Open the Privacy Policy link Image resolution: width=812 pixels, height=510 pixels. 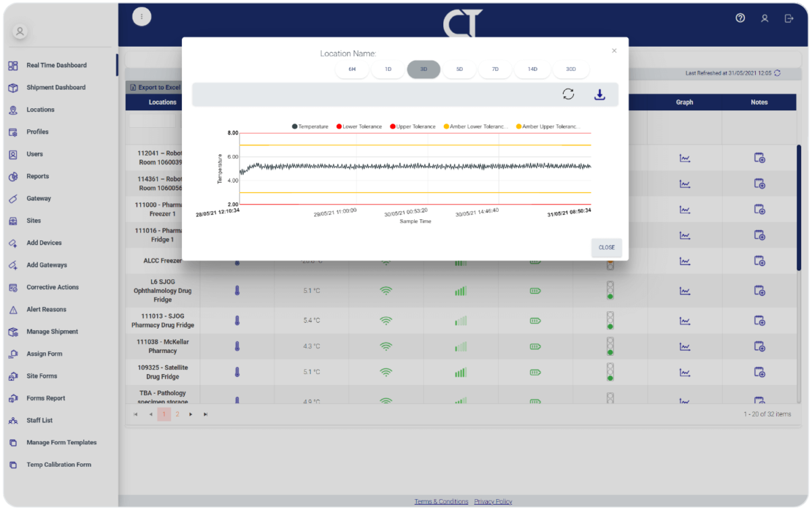493,501
